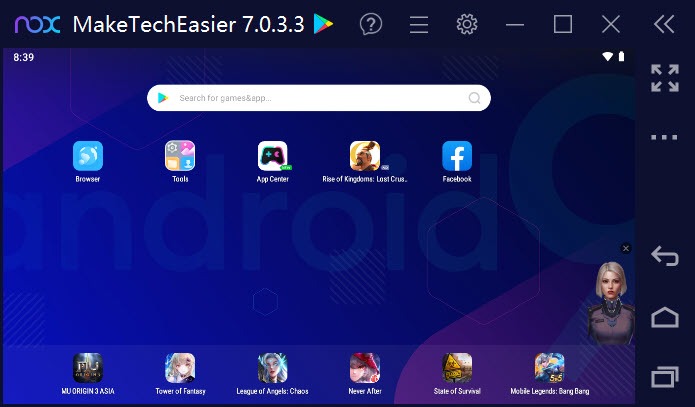Viewport: 695px width, 407px height.
Task: Open the three-dots more tools menu
Action: tap(664, 137)
